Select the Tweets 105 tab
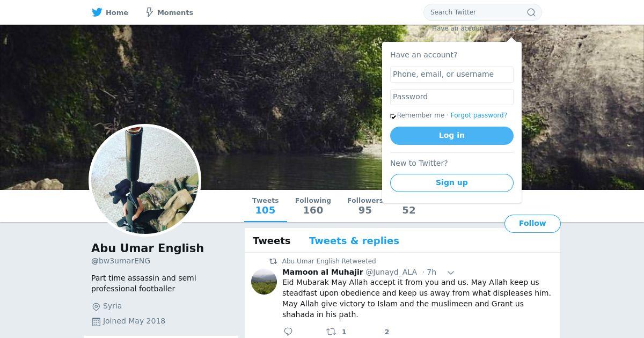Viewport: 644px width, 338px height. click(265, 205)
